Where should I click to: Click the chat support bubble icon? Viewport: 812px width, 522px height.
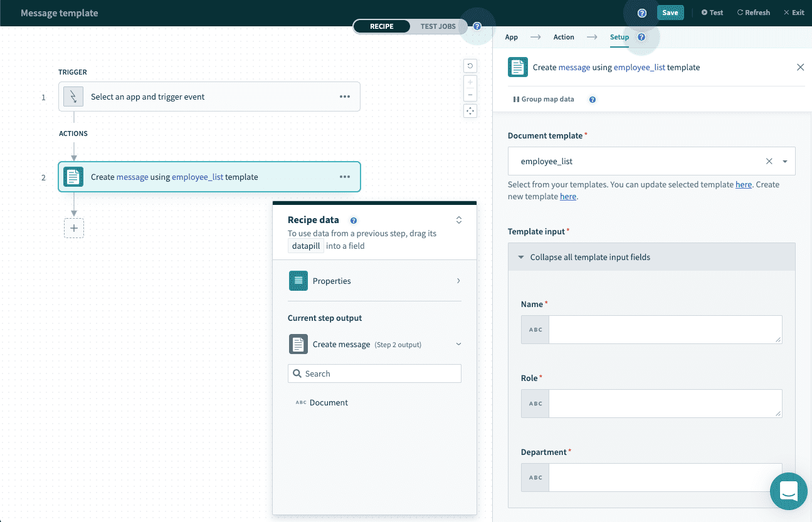tap(788, 491)
